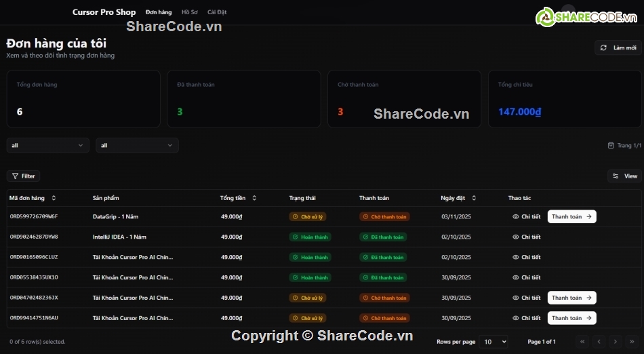
Task: Click the Trang 1/1 page indicator
Action: [x=624, y=145]
